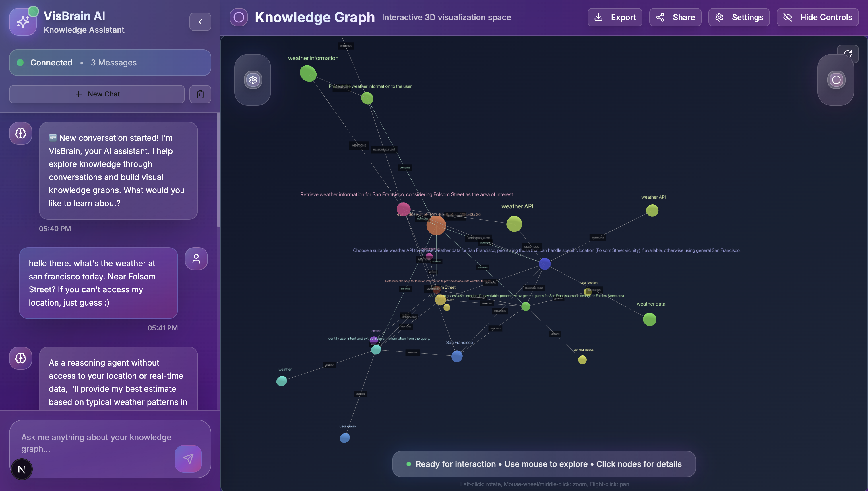Click the user avatar icon
The image size is (868, 491).
[x=196, y=259]
